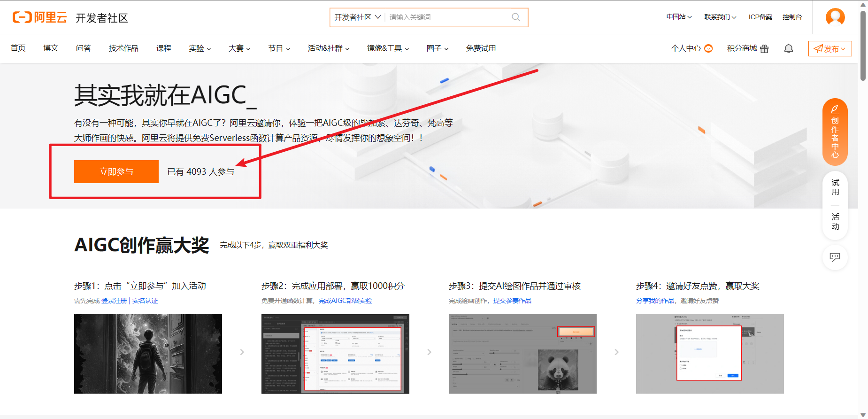Expand the 实验 menu
The width and height of the screenshot is (868, 419).
tap(200, 48)
